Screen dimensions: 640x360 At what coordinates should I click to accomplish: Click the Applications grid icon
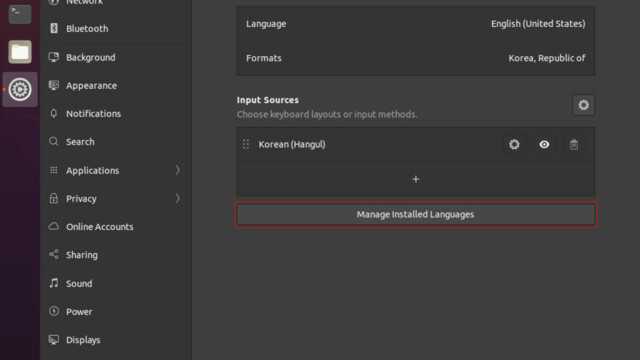click(54, 170)
